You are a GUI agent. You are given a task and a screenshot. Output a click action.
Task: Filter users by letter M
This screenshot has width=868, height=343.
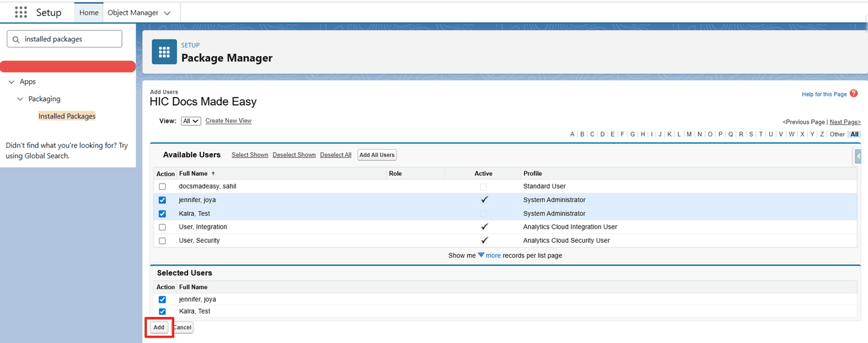pos(689,134)
